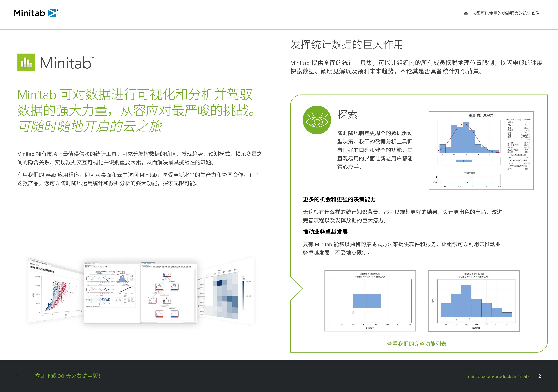Screen dimensions: 558x392
Task: Click the Process Capability Sixpack report screenshot
Action: (112, 293)
